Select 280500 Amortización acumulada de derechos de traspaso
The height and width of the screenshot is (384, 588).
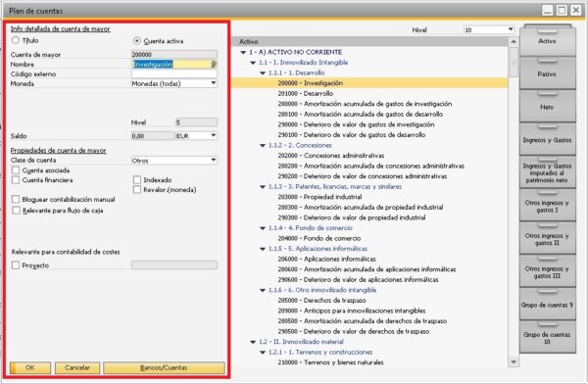(x=363, y=321)
